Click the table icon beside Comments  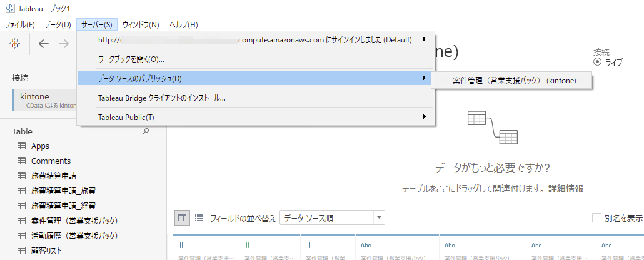point(22,161)
